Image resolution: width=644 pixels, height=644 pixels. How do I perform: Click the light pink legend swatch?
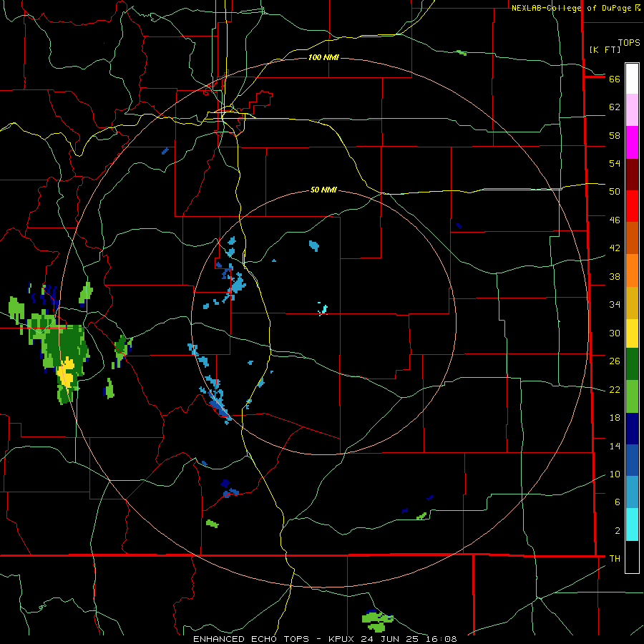pos(632,109)
